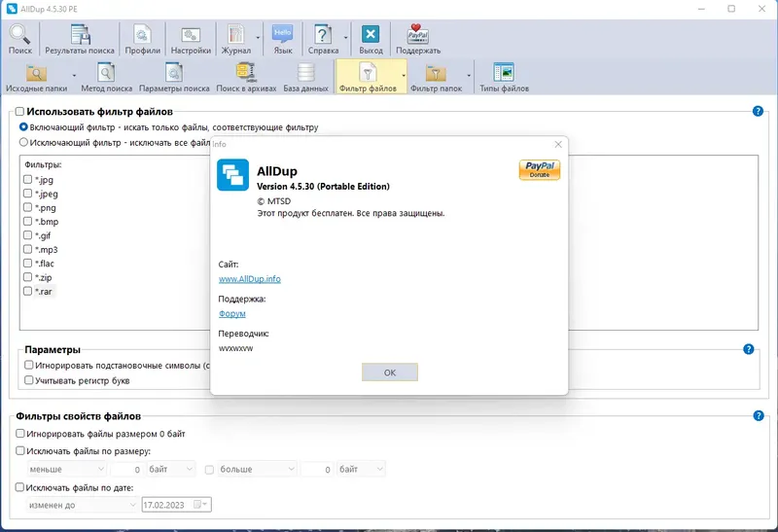Check Игнорировать файлы размером 0 байт
The height and width of the screenshot is (532, 778).
(19, 433)
